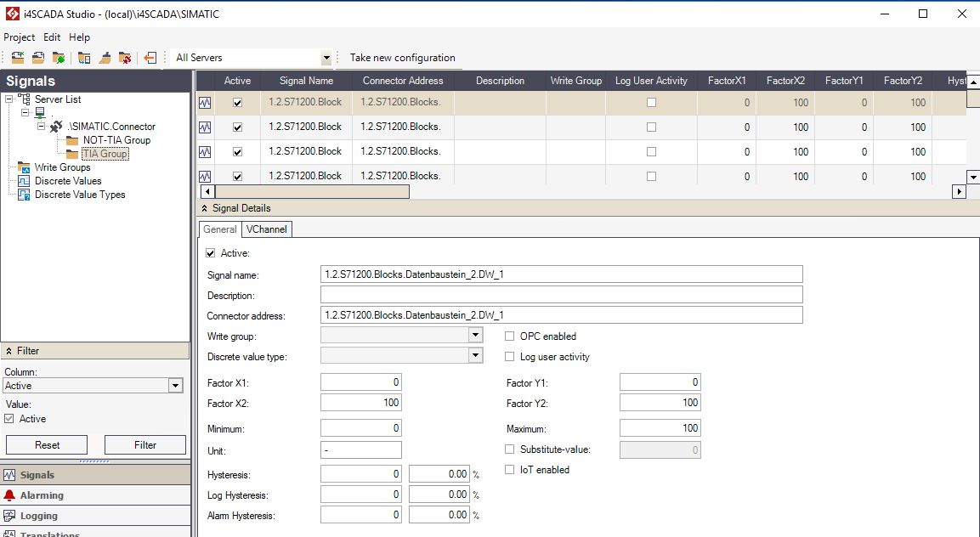Collapse the Signal Details section
Viewport: 980px width, 537px height.
[x=204, y=208]
